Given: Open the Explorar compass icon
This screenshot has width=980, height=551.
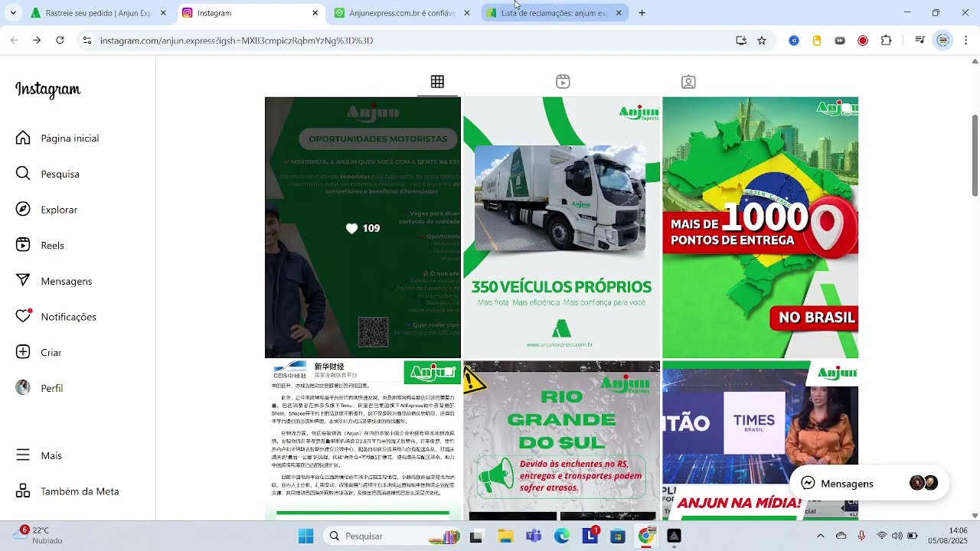Looking at the screenshot, I should tap(23, 210).
